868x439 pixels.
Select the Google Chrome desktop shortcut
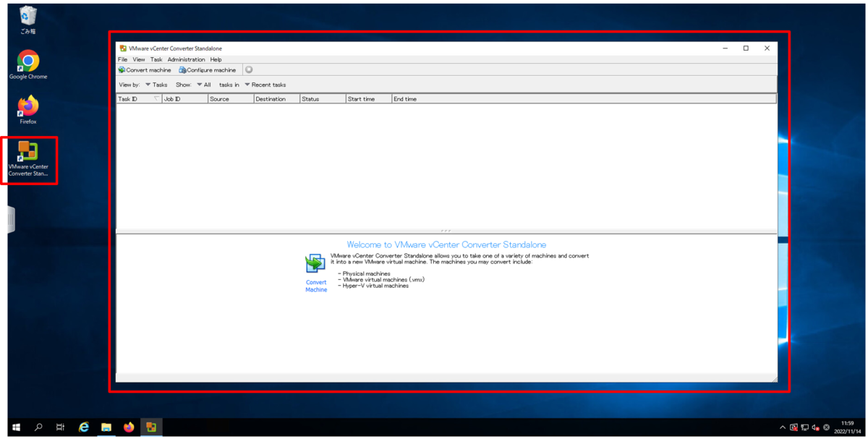coord(28,65)
